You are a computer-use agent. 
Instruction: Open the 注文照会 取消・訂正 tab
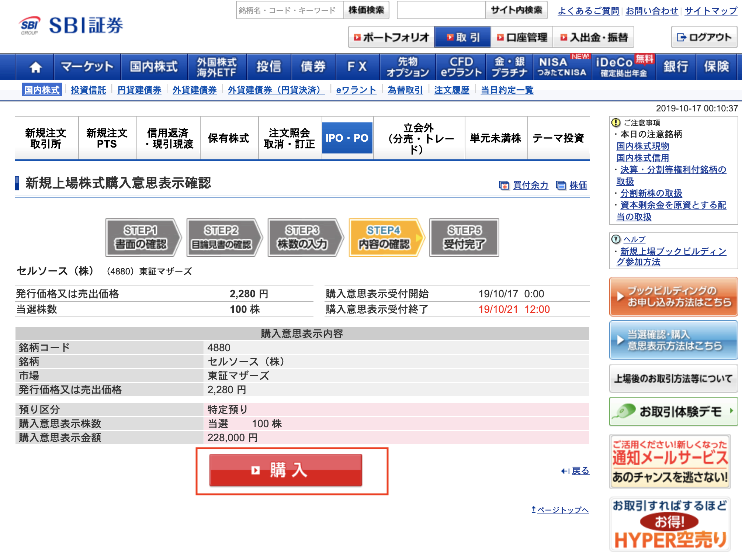[290, 138]
